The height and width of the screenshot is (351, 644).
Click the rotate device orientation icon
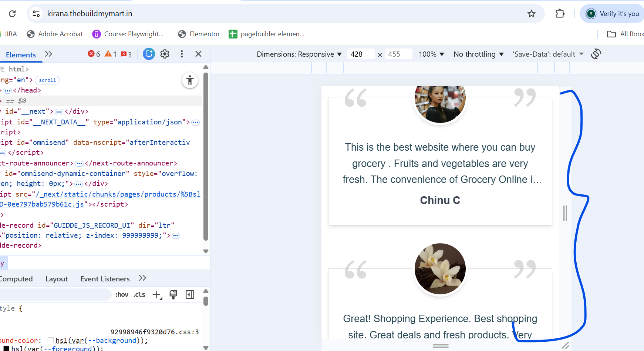click(x=596, y=54)
